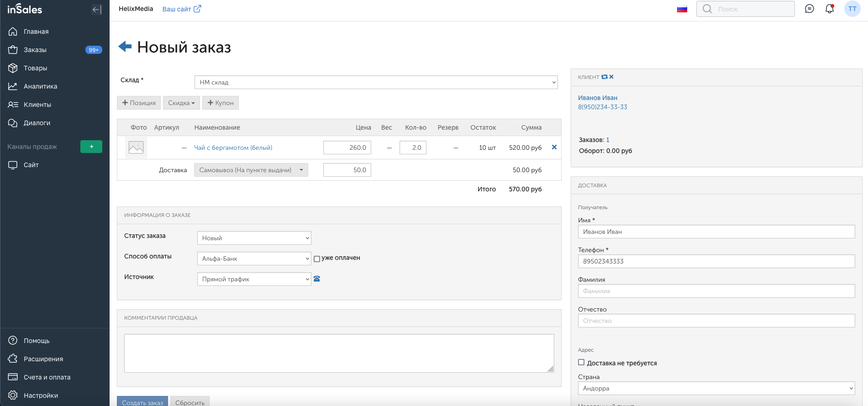Click into the seller comments textarea
Viewport: 868px width, 406px height.
pyautogui.click(x=339, y=353)
